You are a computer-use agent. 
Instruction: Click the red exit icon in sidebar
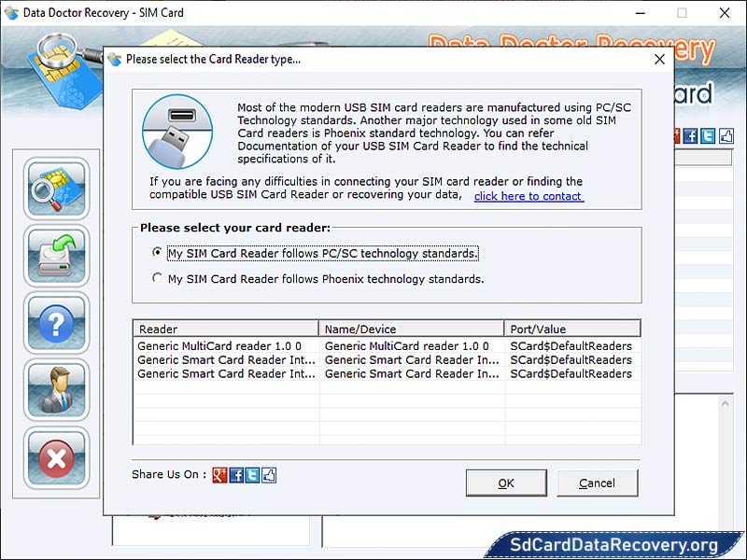56,458
